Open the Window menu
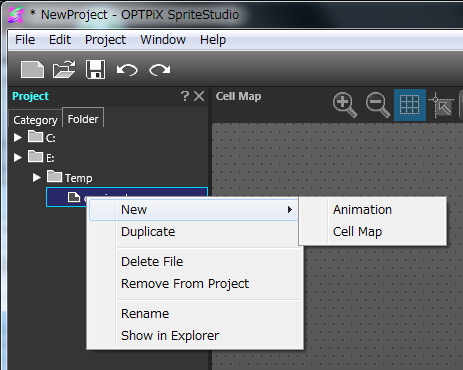This screenshot has height=370, width=463. tap(163, 40)
